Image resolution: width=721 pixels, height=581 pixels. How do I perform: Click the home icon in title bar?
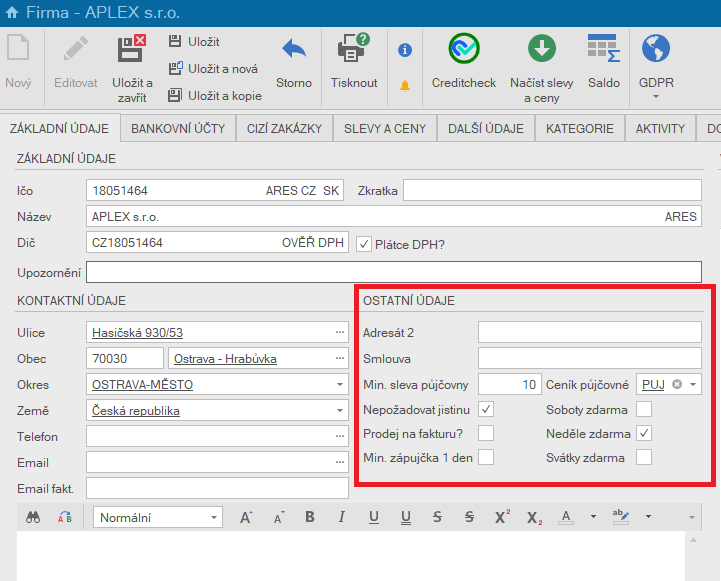12,12
